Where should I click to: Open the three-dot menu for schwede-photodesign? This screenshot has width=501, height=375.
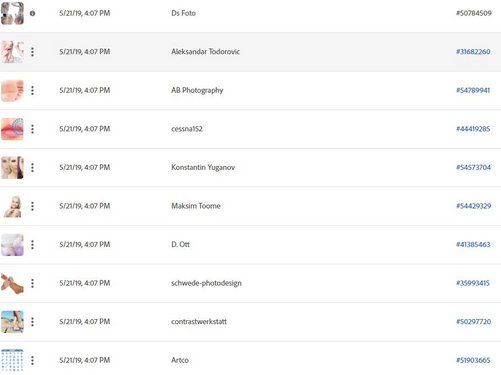click(x=32, y=283)
